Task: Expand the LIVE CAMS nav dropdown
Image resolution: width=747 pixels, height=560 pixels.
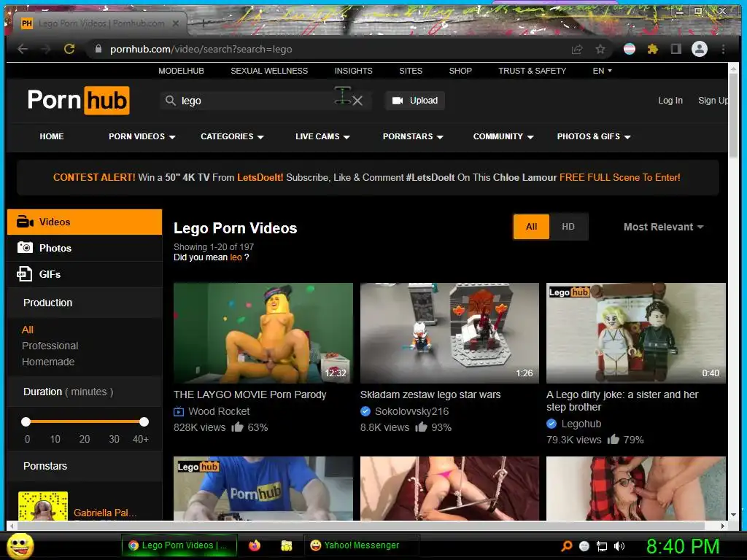Action: (322, 136)
